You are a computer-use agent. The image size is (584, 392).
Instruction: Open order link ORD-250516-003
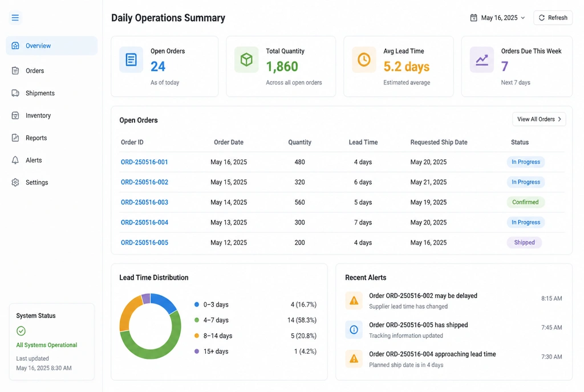pyautogui.click(x=144, y=202)
